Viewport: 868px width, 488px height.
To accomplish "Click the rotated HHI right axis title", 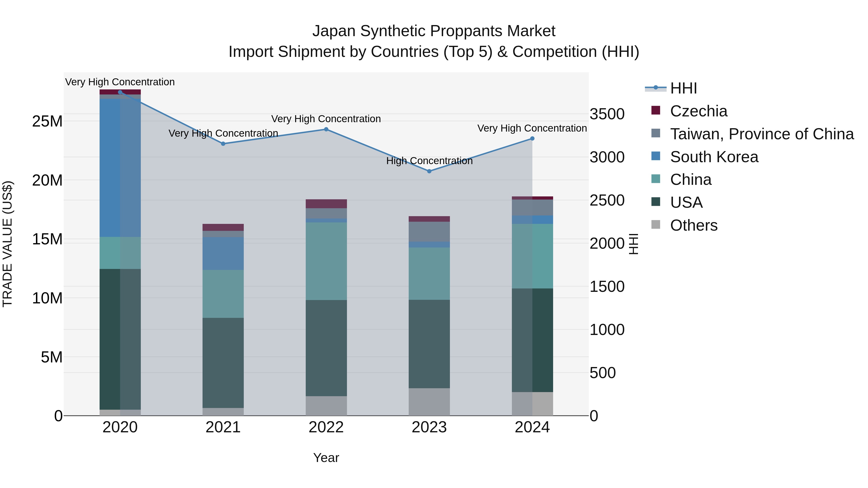I will [634, 244].
